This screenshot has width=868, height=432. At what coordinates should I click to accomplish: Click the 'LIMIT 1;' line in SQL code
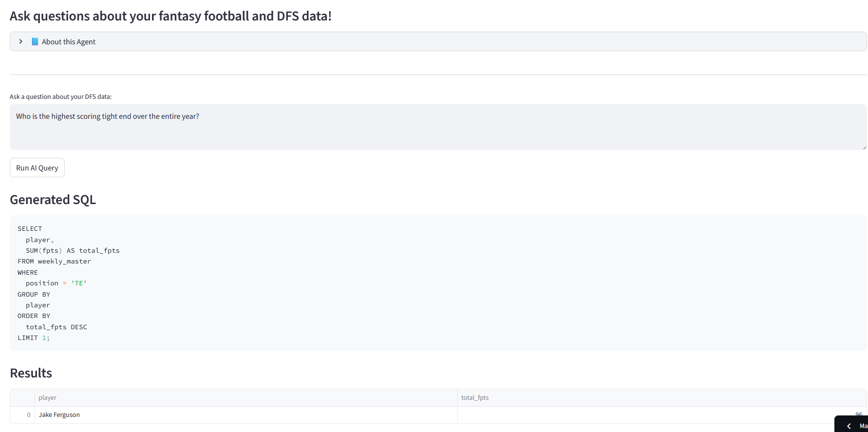[x=34, y=338]
